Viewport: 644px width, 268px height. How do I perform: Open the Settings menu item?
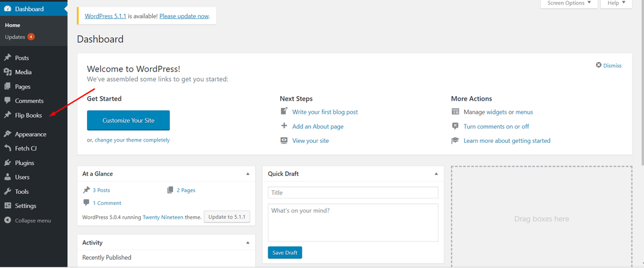(x=25, y=205)
